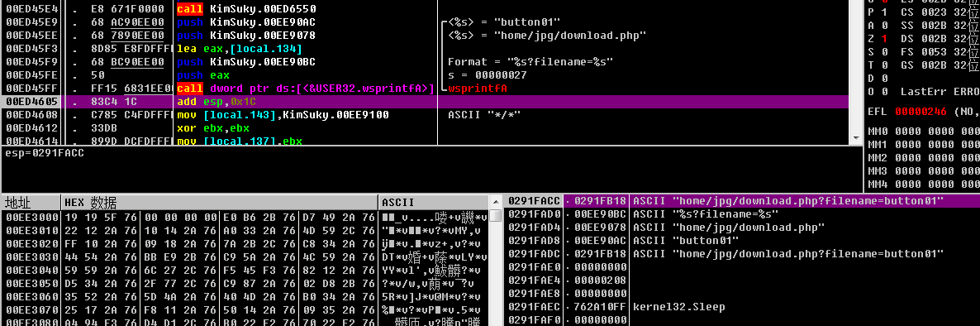The image size is (980, 326).
Task: Select the lea eax,[local.134] instruction
Action: (240, 49)
